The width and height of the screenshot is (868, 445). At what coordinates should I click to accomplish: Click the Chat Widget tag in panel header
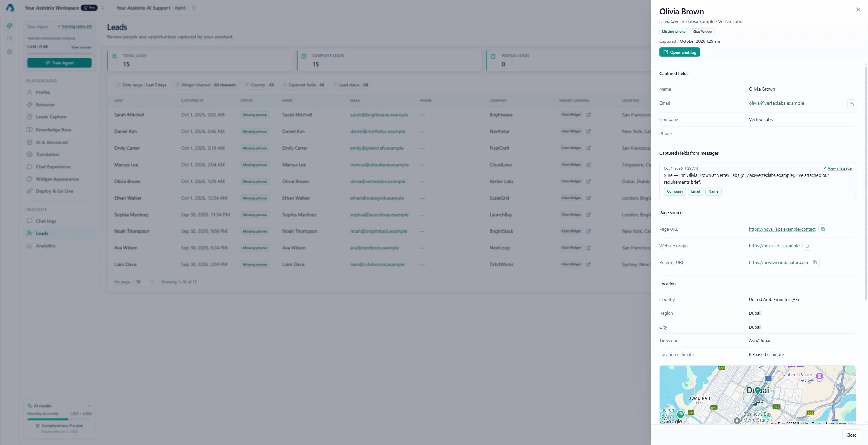pyautogui.click(x=702, y=32)
